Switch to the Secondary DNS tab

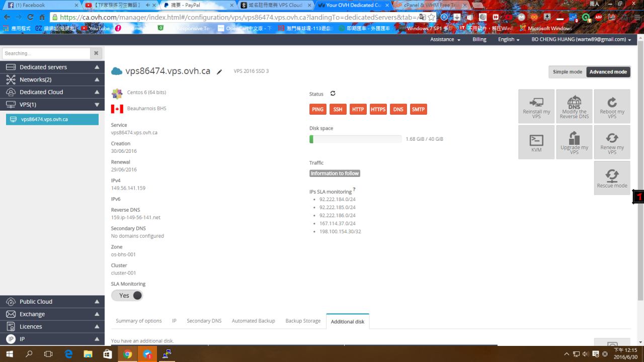(x=204, y=321)
